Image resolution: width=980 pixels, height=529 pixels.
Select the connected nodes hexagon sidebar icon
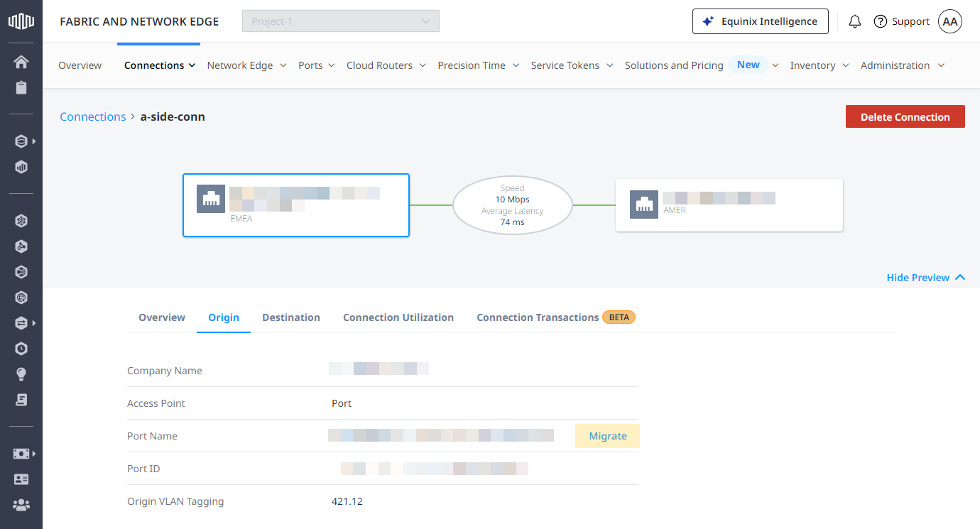(x=21, y=246)
